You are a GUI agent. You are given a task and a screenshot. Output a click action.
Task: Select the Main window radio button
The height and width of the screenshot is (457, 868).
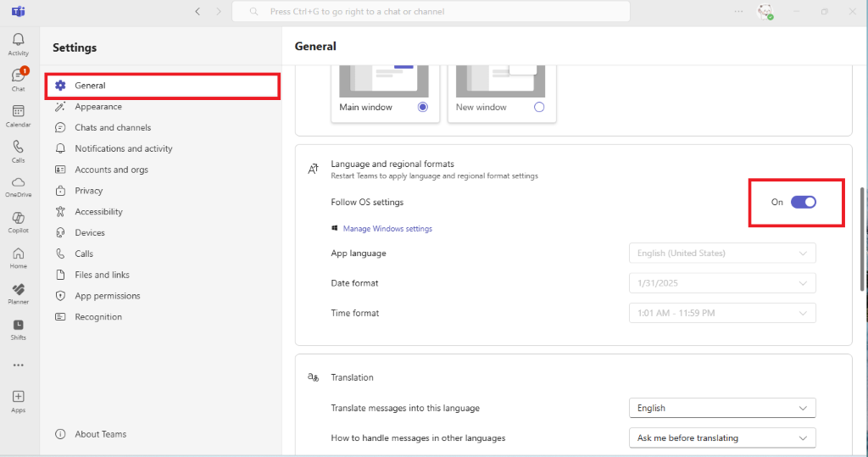click(423, 107)
